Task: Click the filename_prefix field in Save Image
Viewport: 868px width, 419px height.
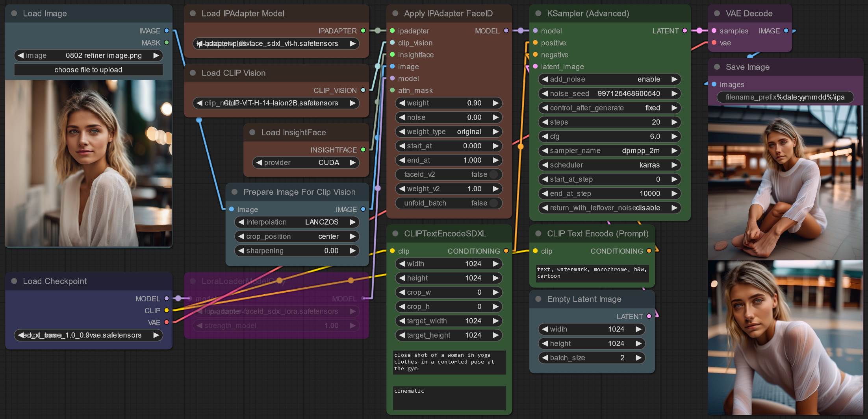Action: click(785, 97)
